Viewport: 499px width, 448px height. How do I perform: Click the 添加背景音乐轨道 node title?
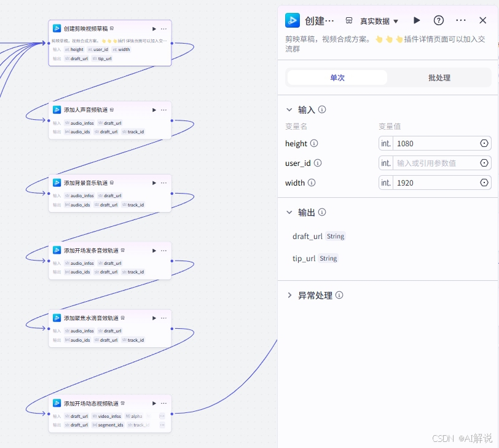[x=85, y=183]
